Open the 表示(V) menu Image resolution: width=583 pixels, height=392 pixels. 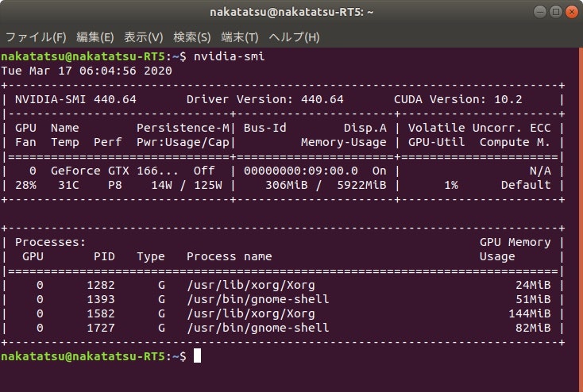point(143,37)
